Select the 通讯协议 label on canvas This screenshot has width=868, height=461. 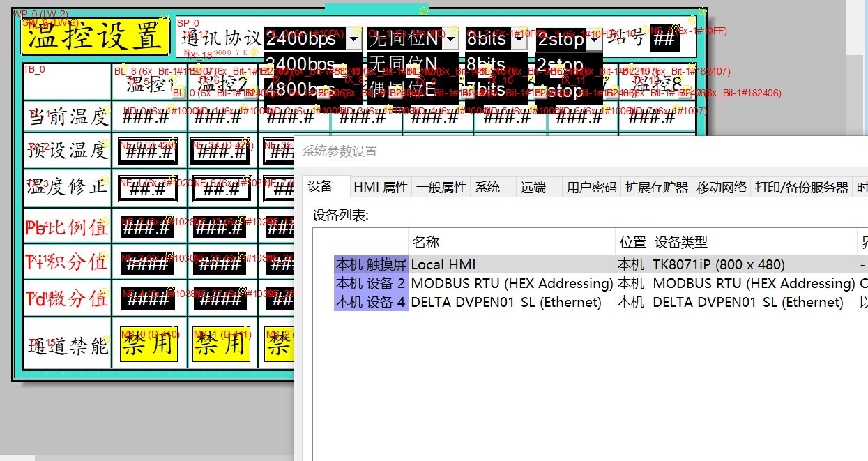[x=221, y=38]
